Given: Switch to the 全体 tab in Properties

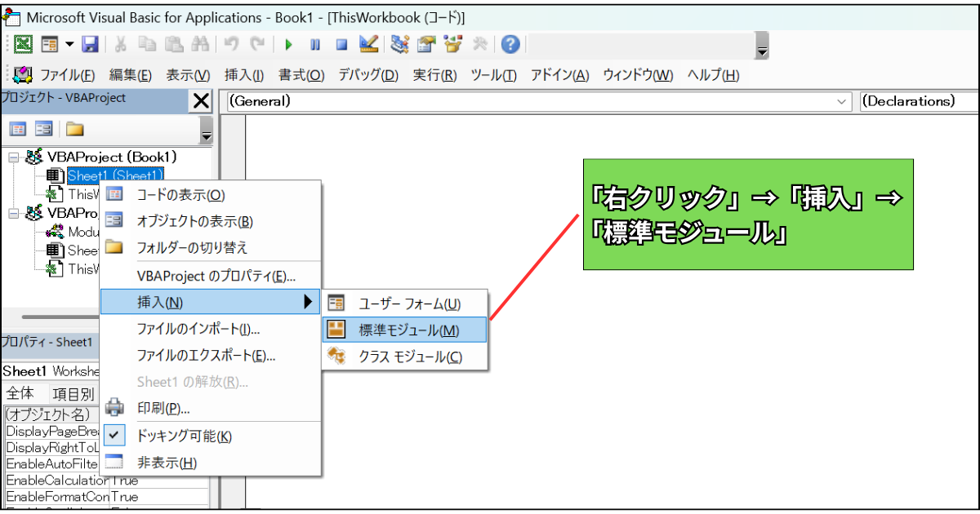Looking at the screenshot, I should [20, 392].
